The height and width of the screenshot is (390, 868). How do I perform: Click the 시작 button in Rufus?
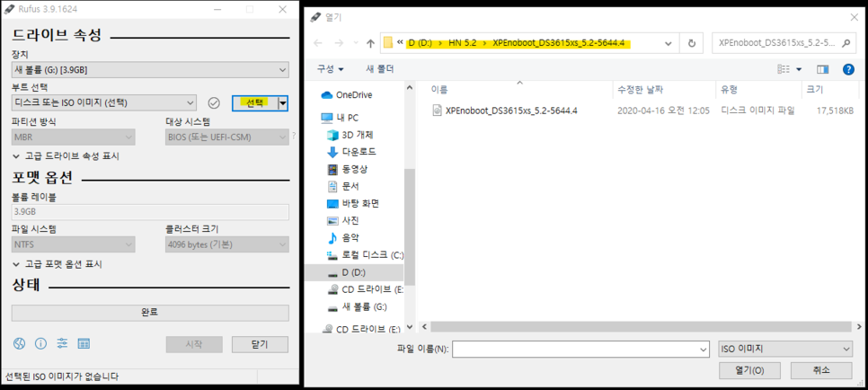[x=194, y=344]
